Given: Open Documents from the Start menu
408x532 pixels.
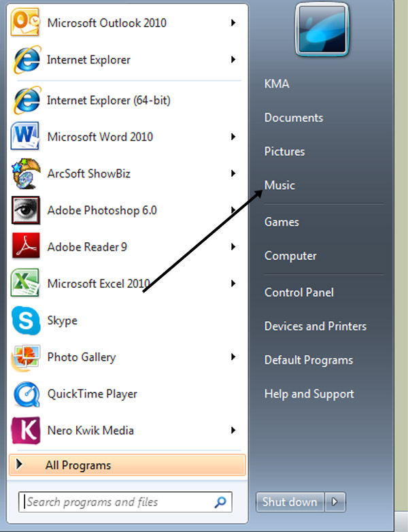Looking at the screenshot, I should [294, 118].
